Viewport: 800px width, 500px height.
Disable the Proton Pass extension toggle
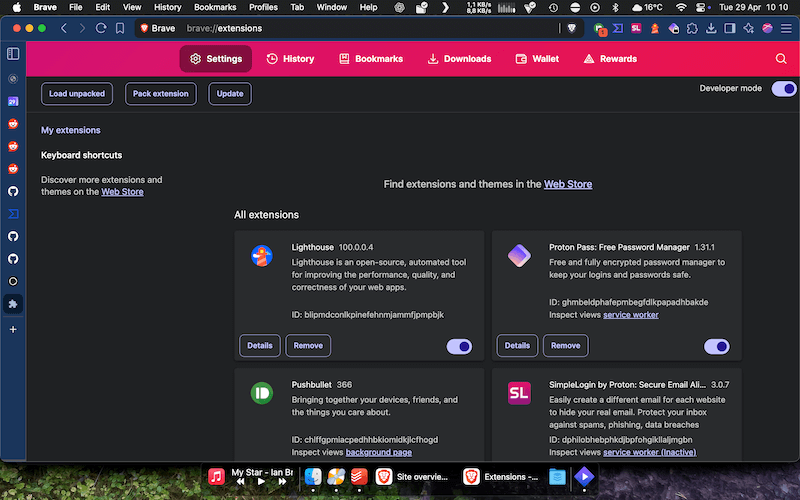click(717, 346)
